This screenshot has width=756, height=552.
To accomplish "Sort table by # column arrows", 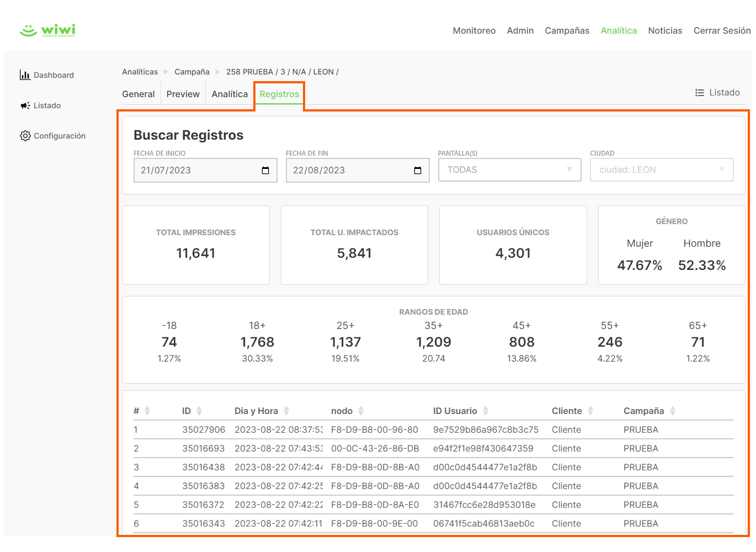I will pos(147,411).
